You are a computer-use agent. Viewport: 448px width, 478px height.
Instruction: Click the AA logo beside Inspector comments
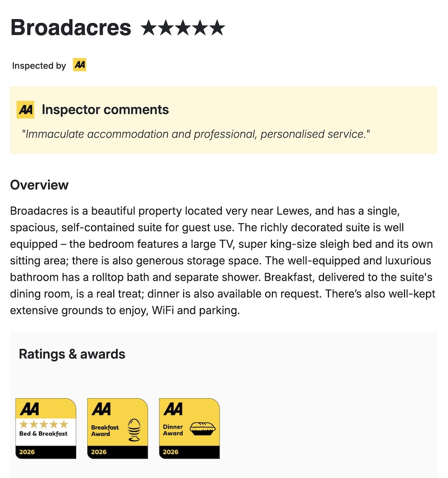tap(26, 110)
